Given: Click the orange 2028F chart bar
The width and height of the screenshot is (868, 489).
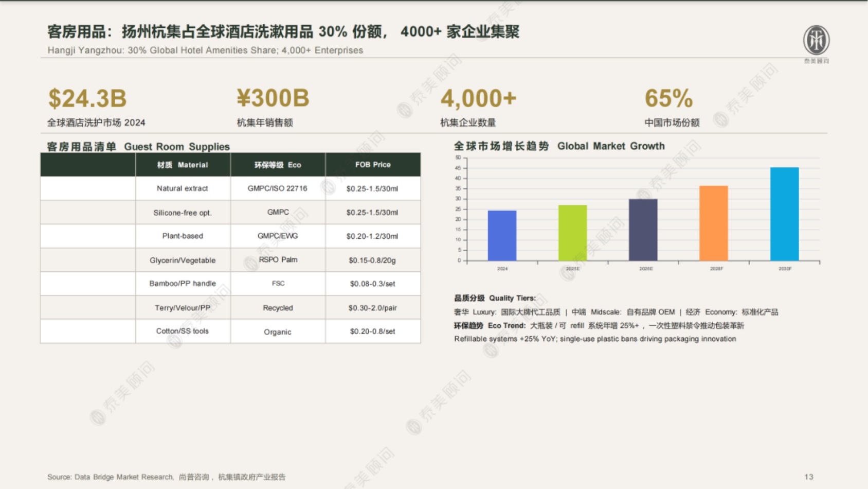Looking at the screenshot, I should [x=713, y=223].
